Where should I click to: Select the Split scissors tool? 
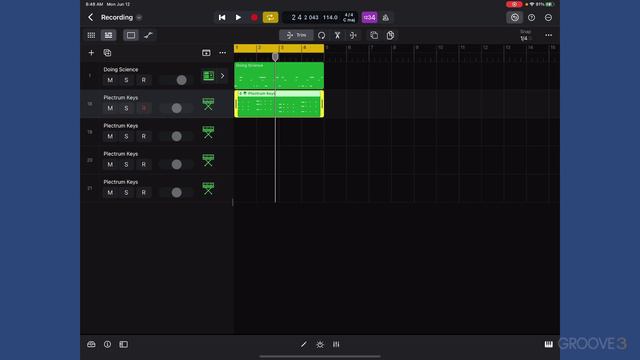click(337, 36)
